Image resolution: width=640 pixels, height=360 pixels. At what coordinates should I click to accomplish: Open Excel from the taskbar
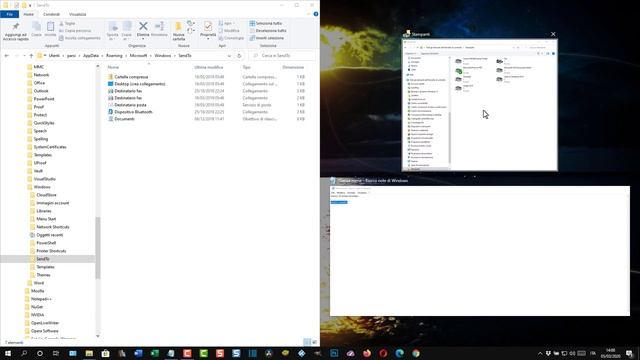click(154, 353)
